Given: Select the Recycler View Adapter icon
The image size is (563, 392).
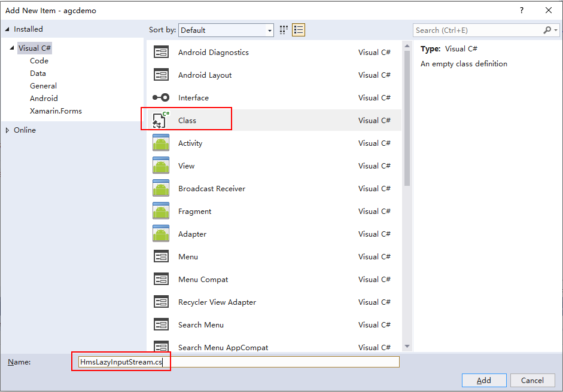Looking at the screenshot, I should 161,302.
